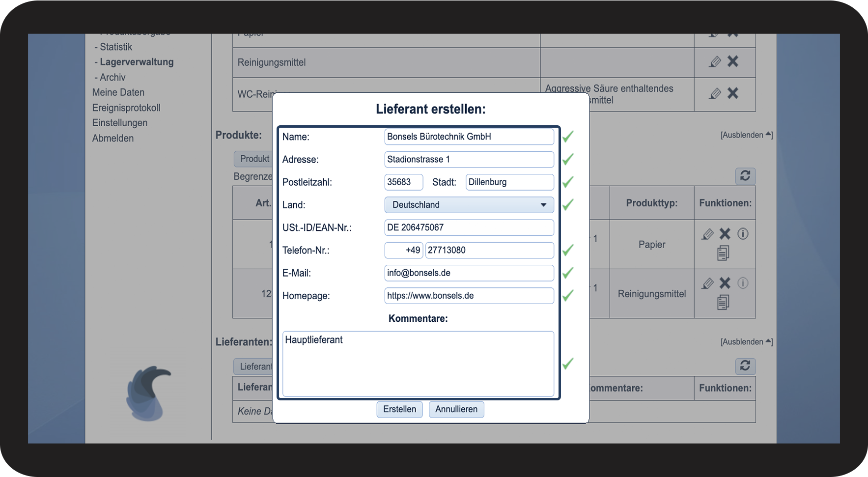Image resolution: width=868 pixels, height=477 pixels.
Task: Edit the WC-Reiniger type pencil icon
Action: pyautogui.click(x=715, y=93)
